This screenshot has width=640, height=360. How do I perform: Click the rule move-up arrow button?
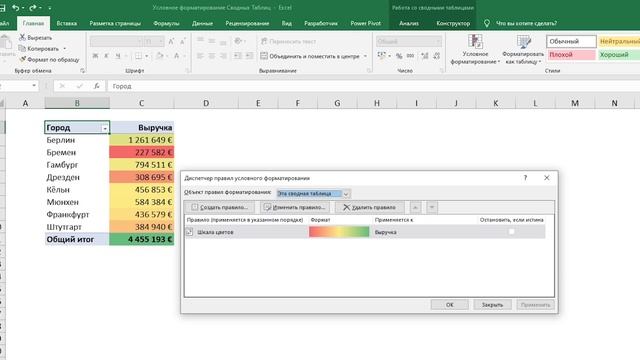pyautogui.click(x=415, y=207)
